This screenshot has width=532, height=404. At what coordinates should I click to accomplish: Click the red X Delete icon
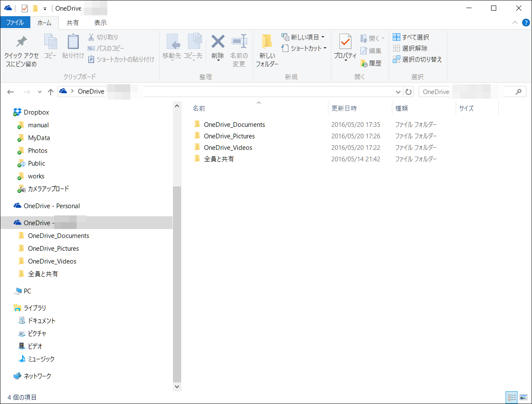(218, 42)
